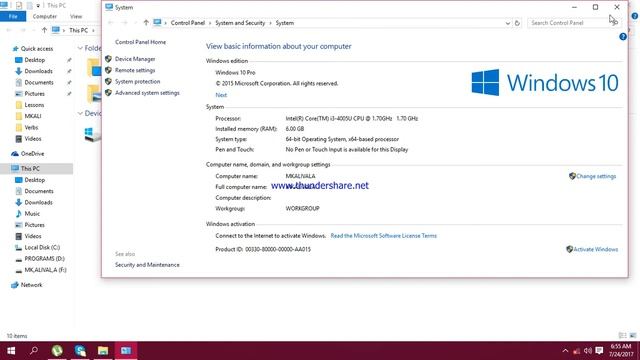Click the File Explorer help icon
Screen dimensions: 640x360
(x=635, y=16)
